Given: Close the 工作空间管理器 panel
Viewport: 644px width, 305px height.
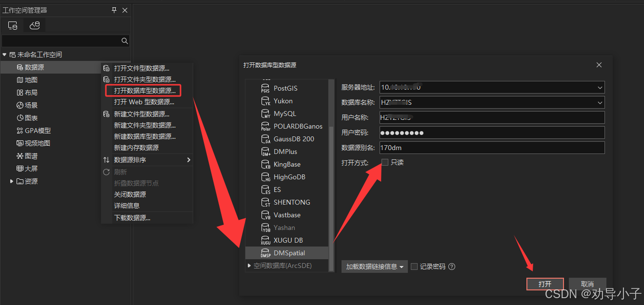Looking at the screenshot, I should (x=125, y=10).
